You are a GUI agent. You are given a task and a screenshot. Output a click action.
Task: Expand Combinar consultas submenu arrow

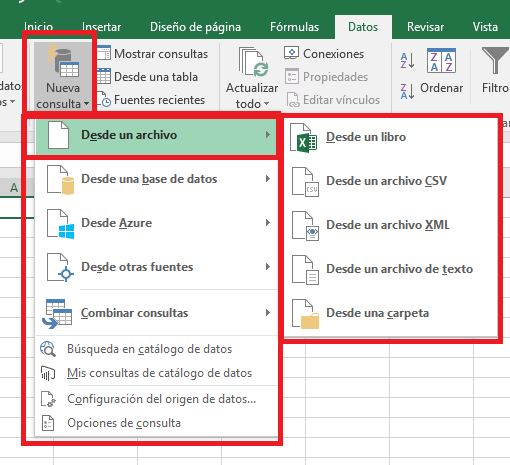tap(268, 313)
